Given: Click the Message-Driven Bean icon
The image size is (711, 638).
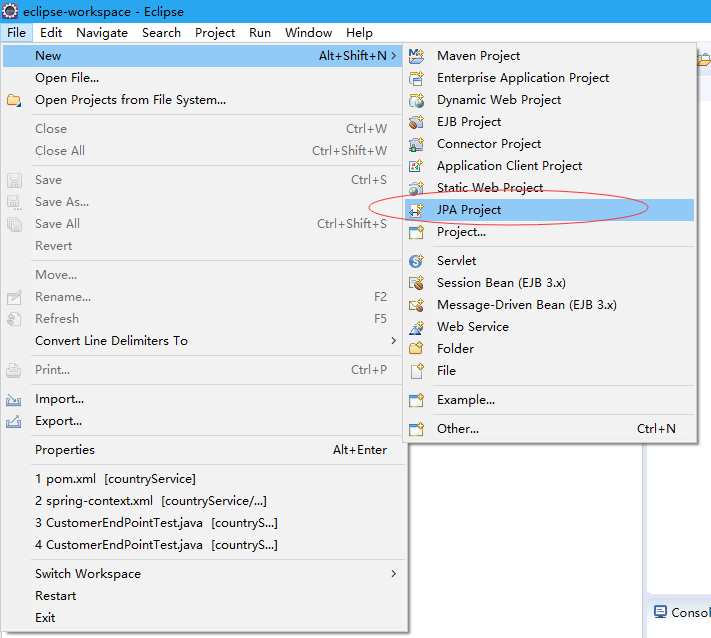Looking at the screenshot, I should pos(416,305).
